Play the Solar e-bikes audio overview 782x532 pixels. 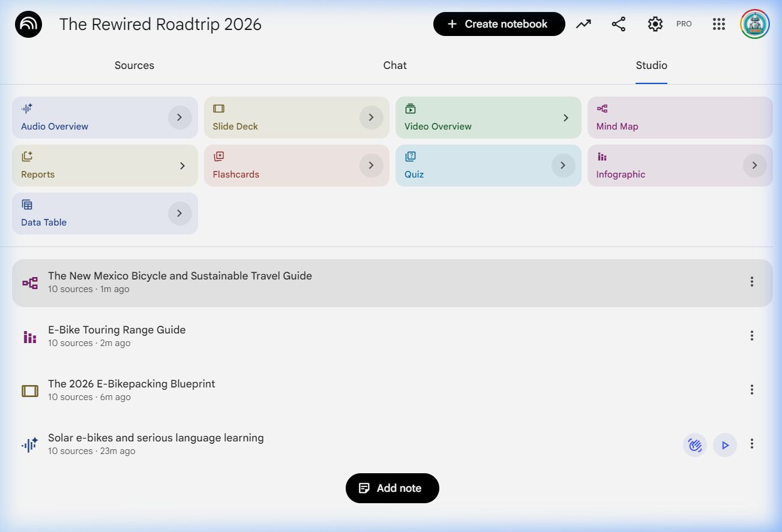click(x=725, y=445)
